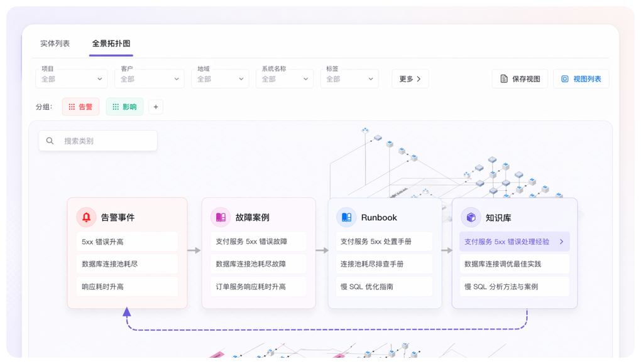
Task: Open 慢 SQL 分析方法与案例 entry
Action: click(x=515, y=287)
